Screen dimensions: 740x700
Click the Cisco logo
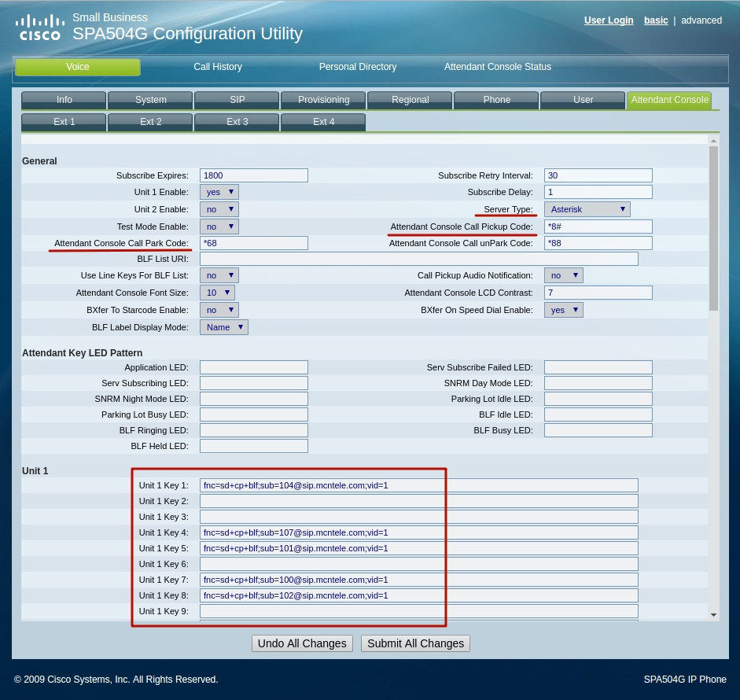(x=39, y=28)
